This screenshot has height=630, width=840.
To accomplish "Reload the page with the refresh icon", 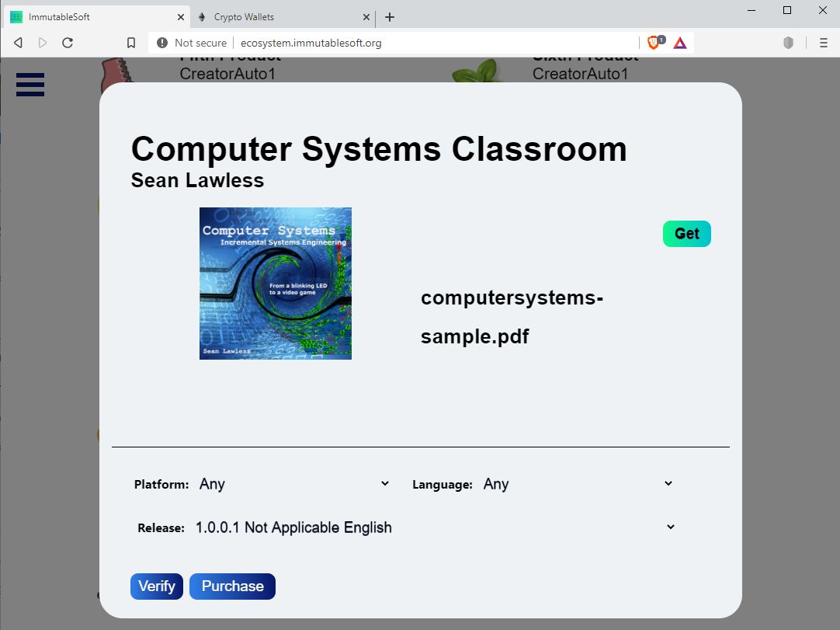I will pos(68,43).
